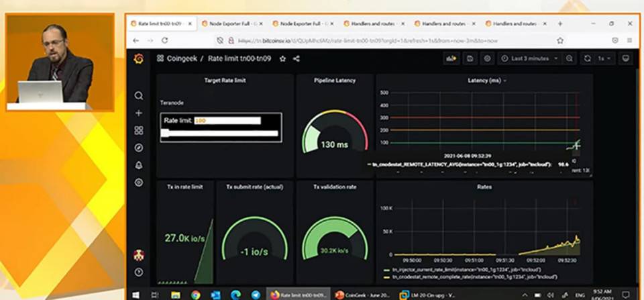Click the Rate limit tn00-tn09 dashboard title
Screen dimensions: 644x300
239,59
